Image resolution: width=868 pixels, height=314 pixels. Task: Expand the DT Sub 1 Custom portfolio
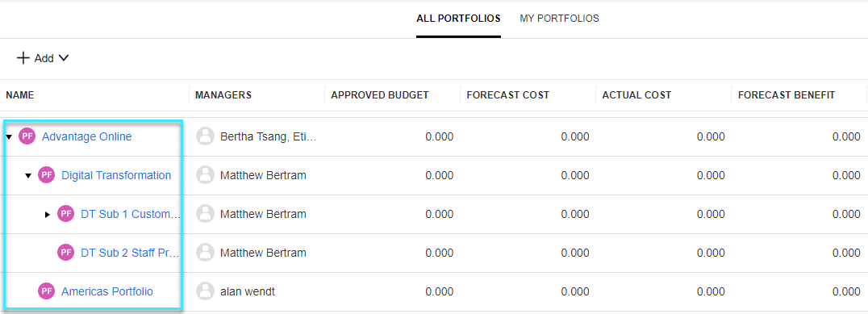point(48,215)
